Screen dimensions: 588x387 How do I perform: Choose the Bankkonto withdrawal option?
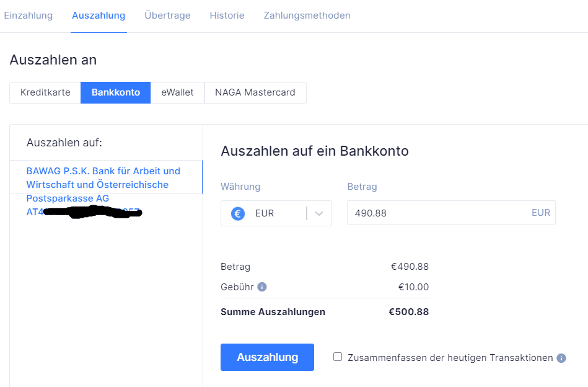click(116, 92)
